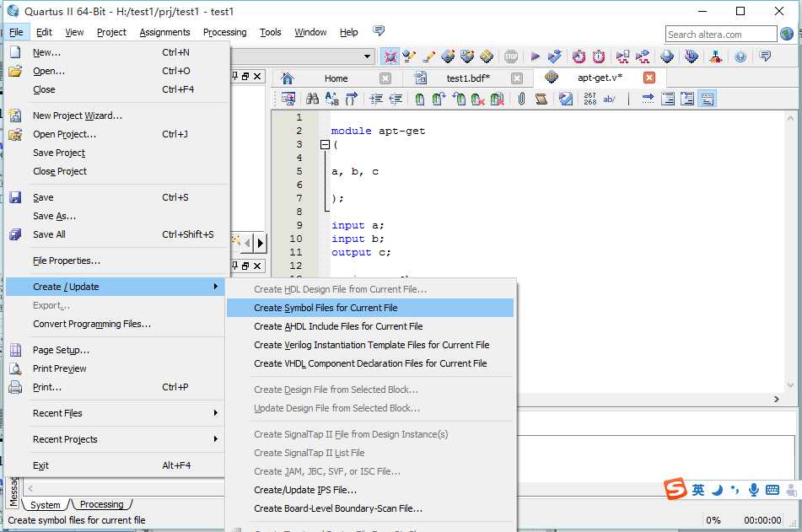802x532 pixels.
Task: Open the Assignments menu
Action: click(x=164, y=32)
